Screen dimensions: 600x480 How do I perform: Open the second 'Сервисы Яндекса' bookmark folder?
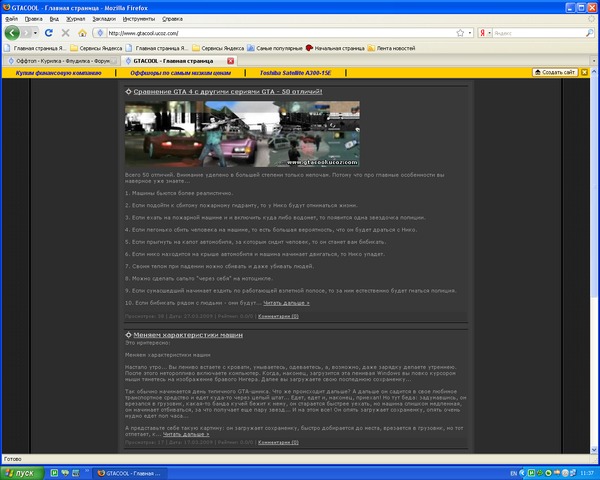(218, 48)
